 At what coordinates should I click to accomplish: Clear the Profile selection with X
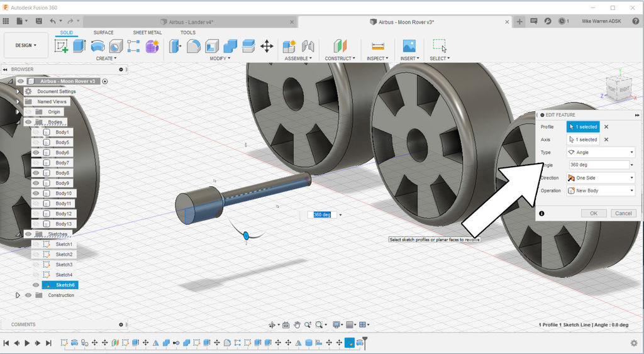[x=606, y=127]
